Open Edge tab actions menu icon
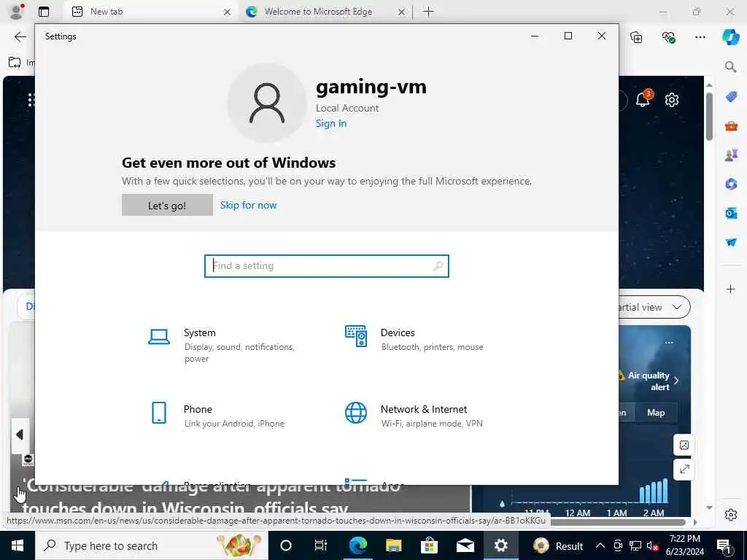Screen dimensions: 747x560 pyautogui.click(x=44, y=12)
